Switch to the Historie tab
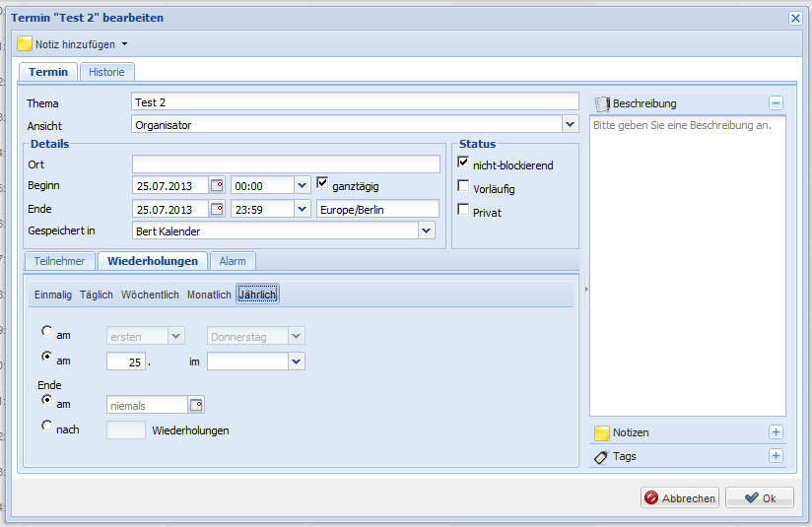The width and height of the screenshot is (812, 527). pos(106,72)
